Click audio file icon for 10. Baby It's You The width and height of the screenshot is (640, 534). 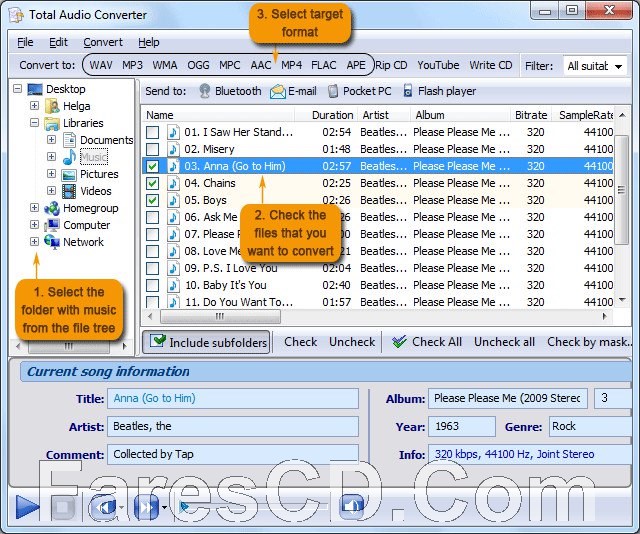click(173, 285)
